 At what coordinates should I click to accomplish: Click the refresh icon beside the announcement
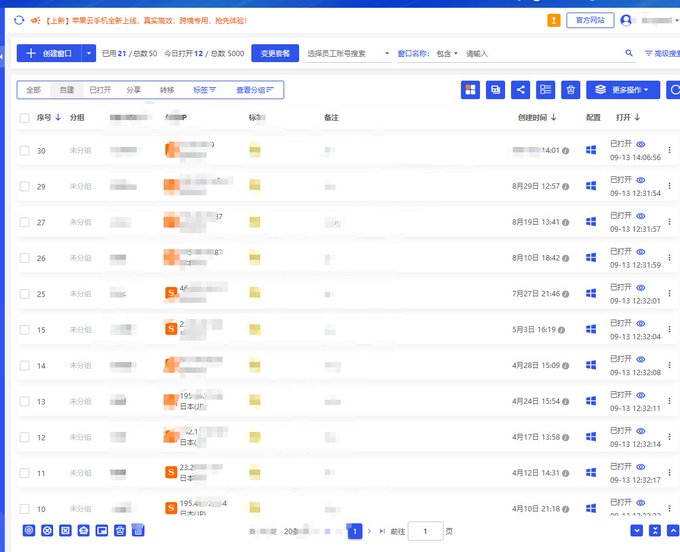[x=19, y=20]
